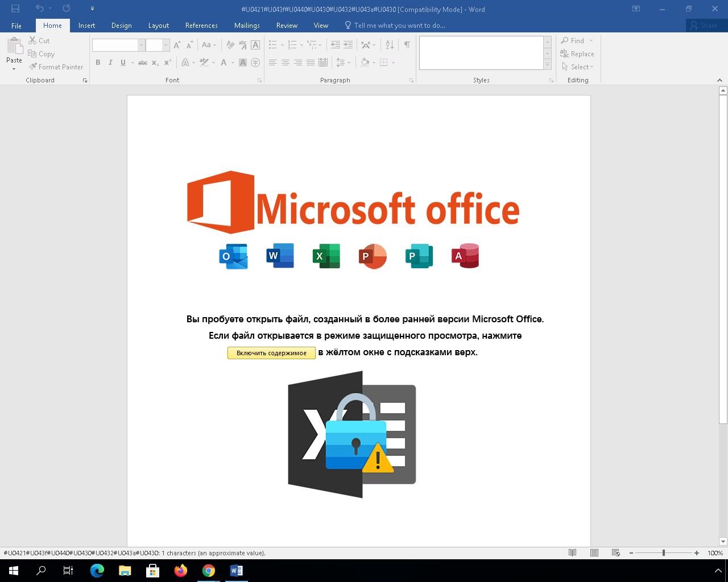Click the Tell me what you want box
The height and width of the screenshot is (582, 728).
click(395, 26)
